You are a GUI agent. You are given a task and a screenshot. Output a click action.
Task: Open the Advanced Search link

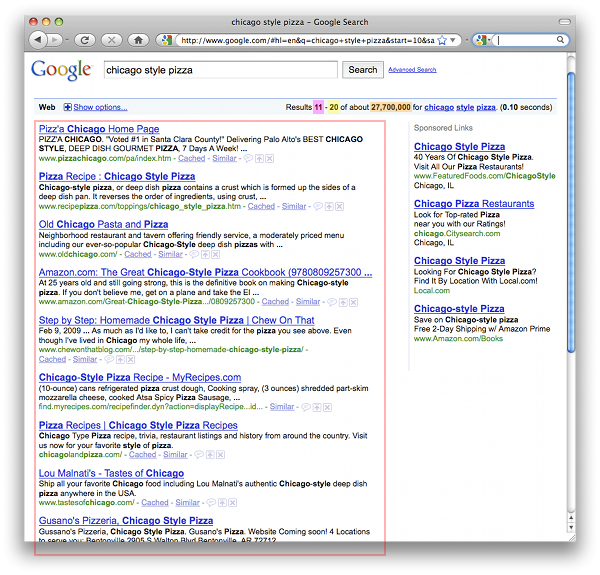pos(411,70)
